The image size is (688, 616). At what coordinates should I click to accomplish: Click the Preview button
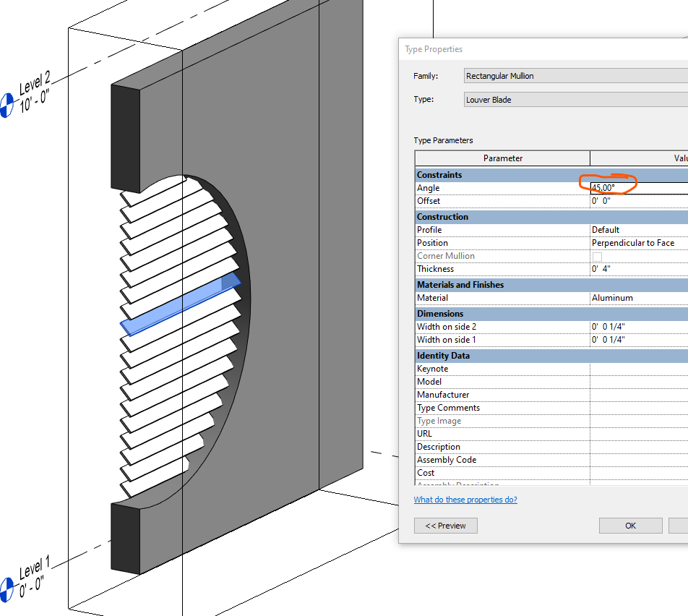[445, 526]
